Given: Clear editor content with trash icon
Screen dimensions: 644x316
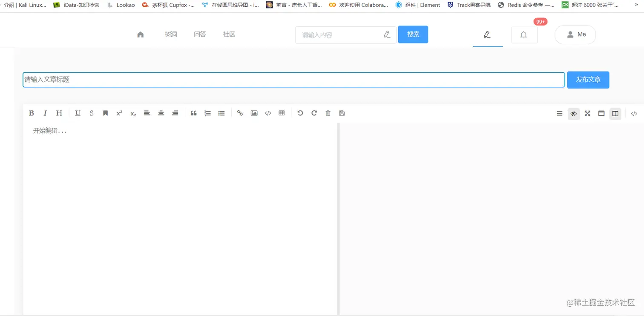Looking at the screenshot, I should coord(328,113).
